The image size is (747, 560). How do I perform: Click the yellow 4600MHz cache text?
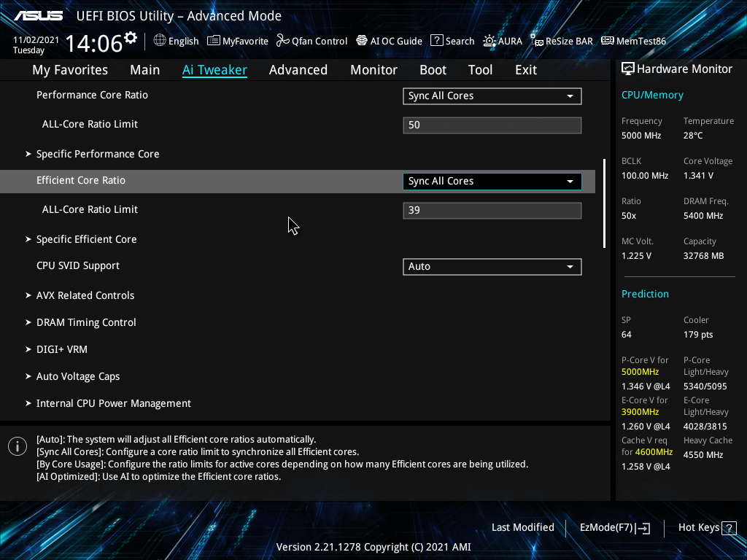click(x=654, y=451)
